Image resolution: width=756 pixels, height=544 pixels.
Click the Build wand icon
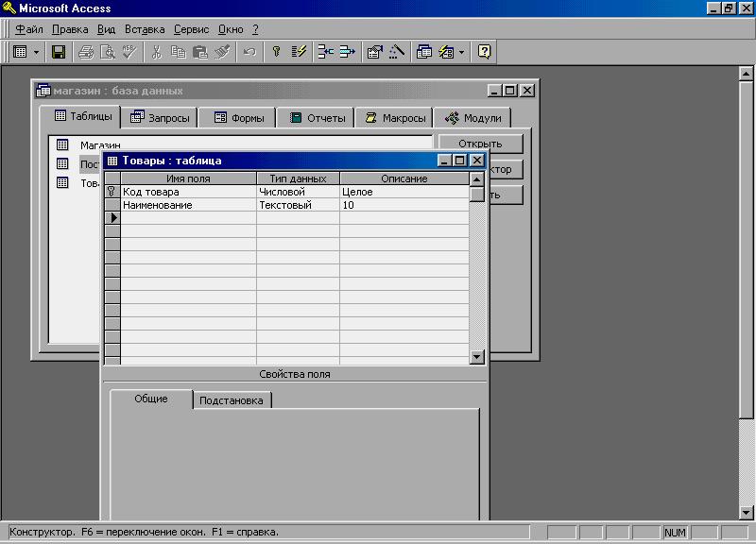(396, 52)
